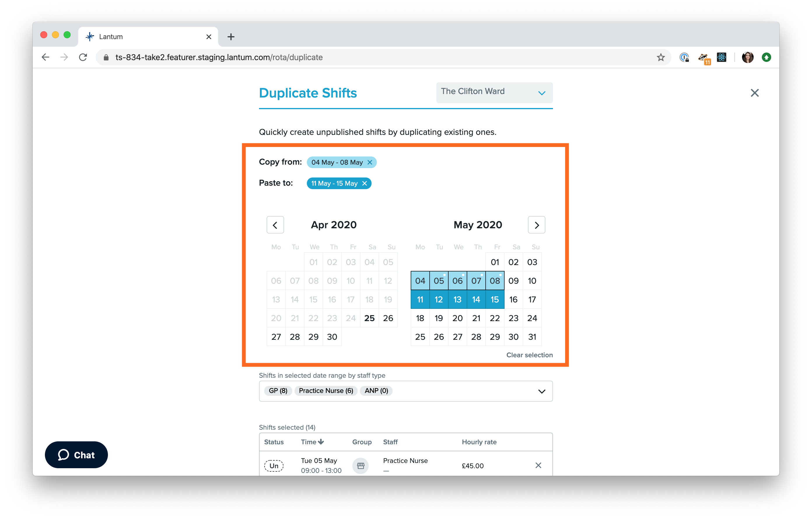Go to next month in calendar
Screen dimensions: 812x519
[x=536, y=225]
